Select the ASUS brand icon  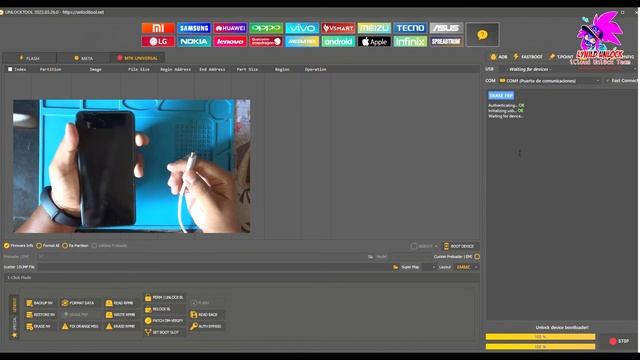tap(446, 28)
